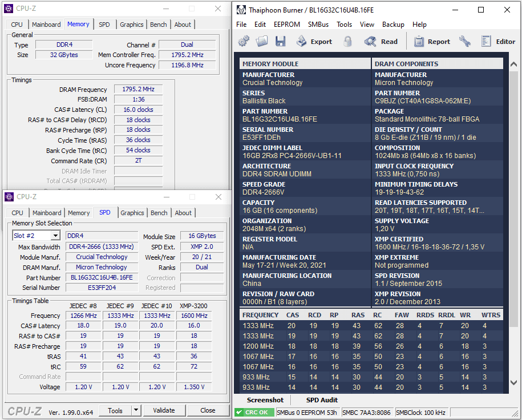Click the SMBus 0 EEPROM 53h status entry
The height and width of the screenshot is (420, 522).
coord(306,413)
